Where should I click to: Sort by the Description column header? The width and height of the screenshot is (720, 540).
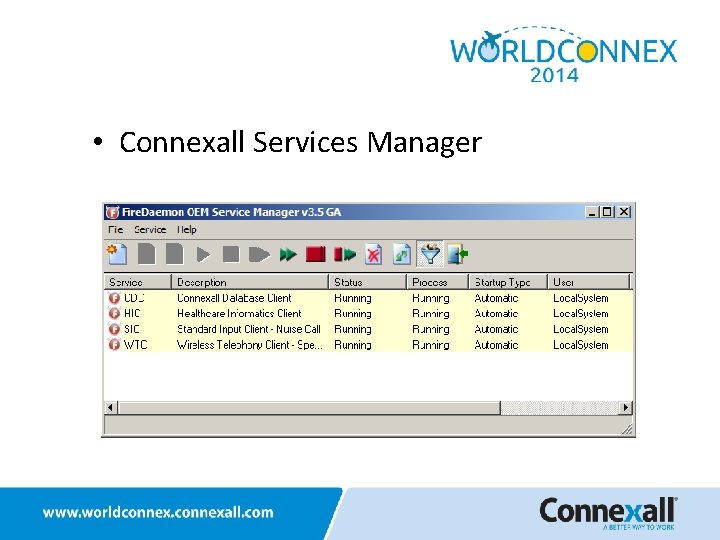click(250, 282)
